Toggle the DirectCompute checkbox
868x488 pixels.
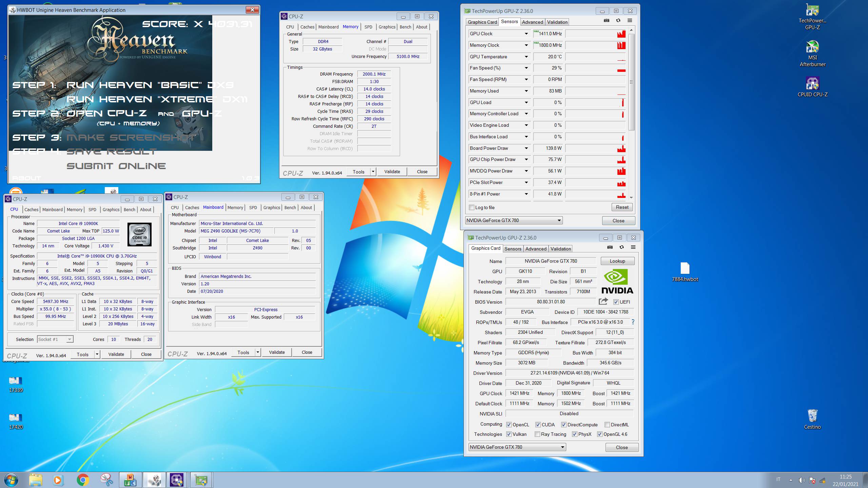[x=564, y=425]
